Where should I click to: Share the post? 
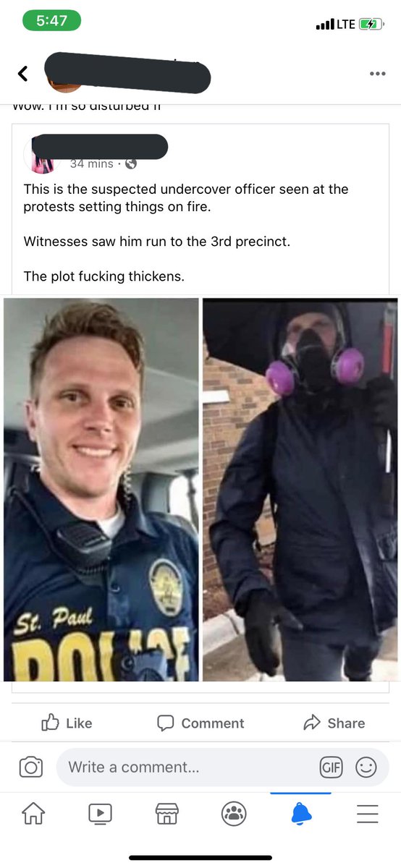(334, 723)
